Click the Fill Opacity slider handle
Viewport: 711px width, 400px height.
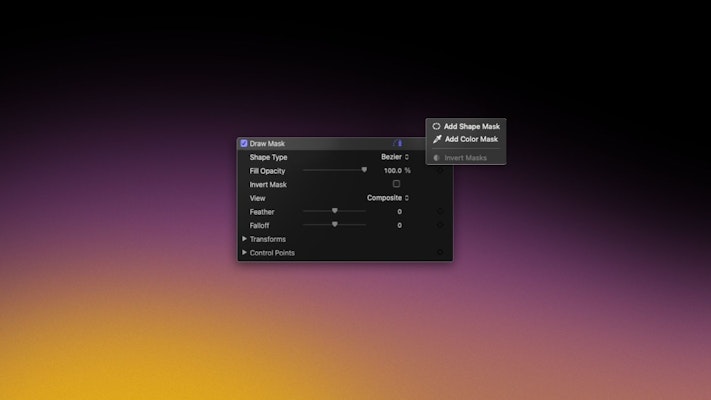tap(364, 170)
